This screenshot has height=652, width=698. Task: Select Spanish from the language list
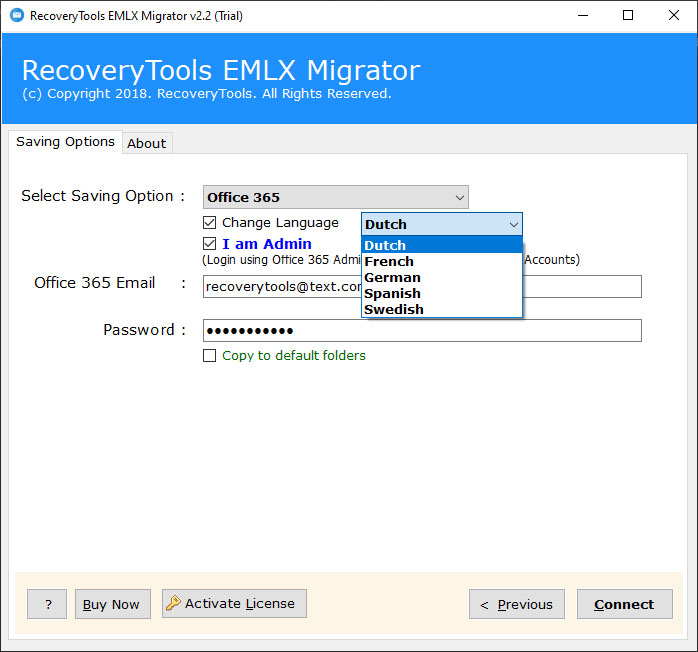tap(442, 293)
